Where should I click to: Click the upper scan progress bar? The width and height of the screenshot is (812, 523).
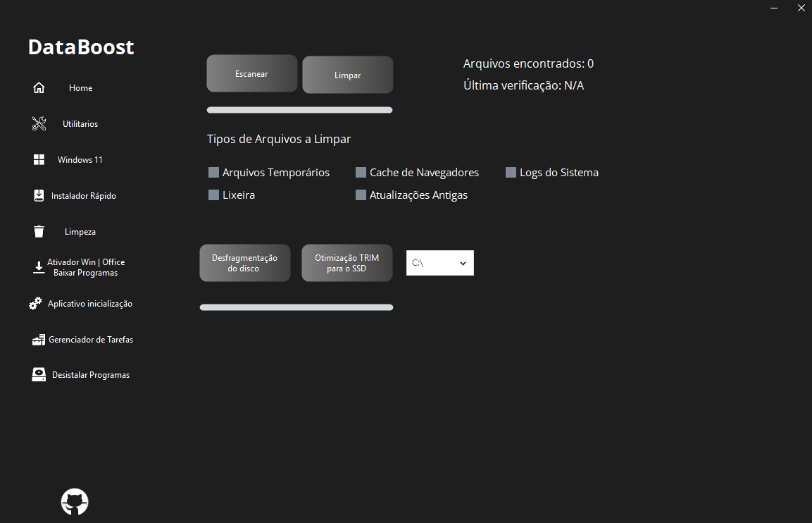299,109
